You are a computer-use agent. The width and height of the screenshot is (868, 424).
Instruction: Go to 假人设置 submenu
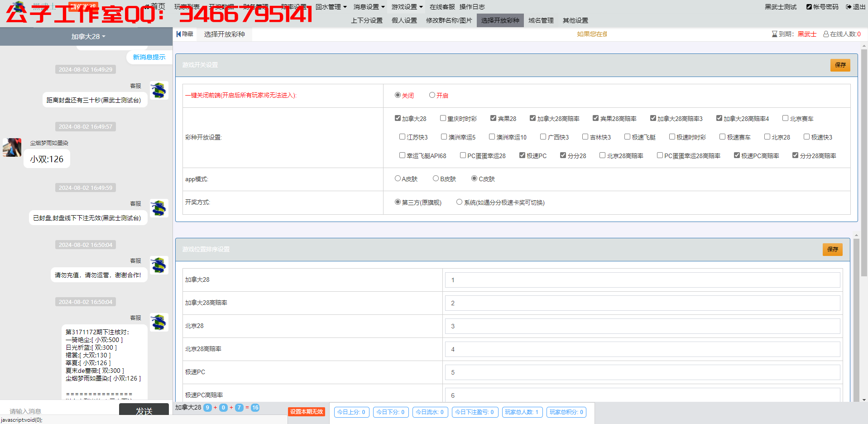pyautogui.click(x=404, y=20)
